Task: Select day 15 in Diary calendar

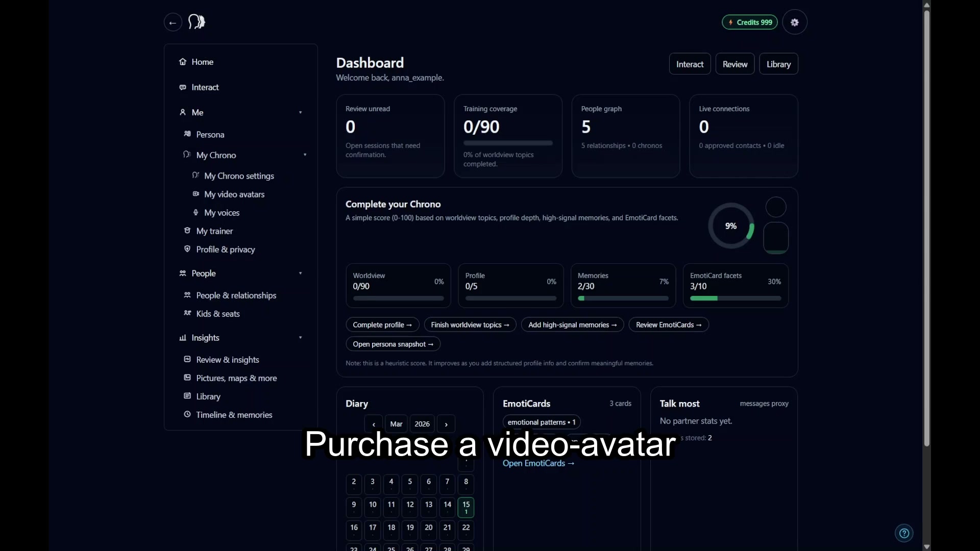Action: (466, 507)
